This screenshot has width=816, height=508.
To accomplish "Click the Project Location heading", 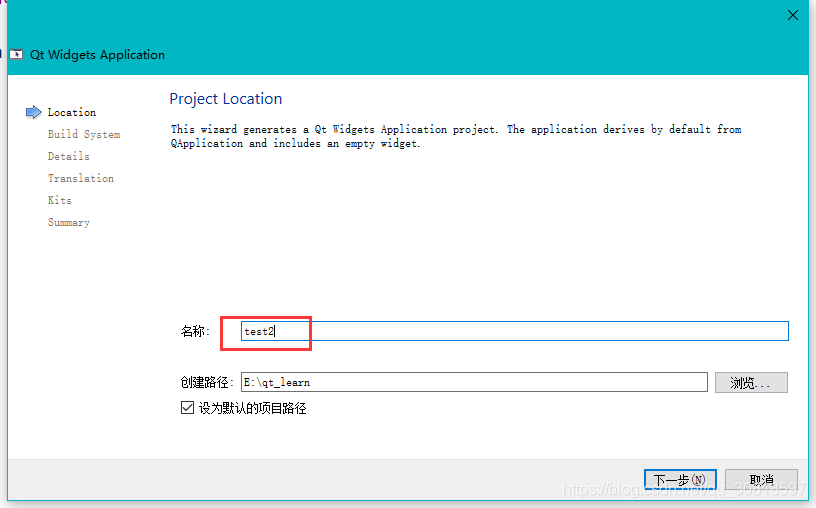I will coord(226,99).
